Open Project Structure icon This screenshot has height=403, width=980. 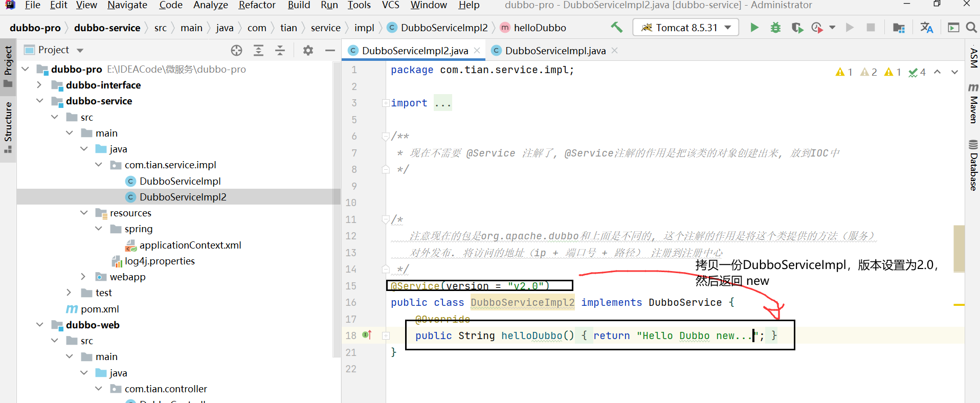coord(899,27)
